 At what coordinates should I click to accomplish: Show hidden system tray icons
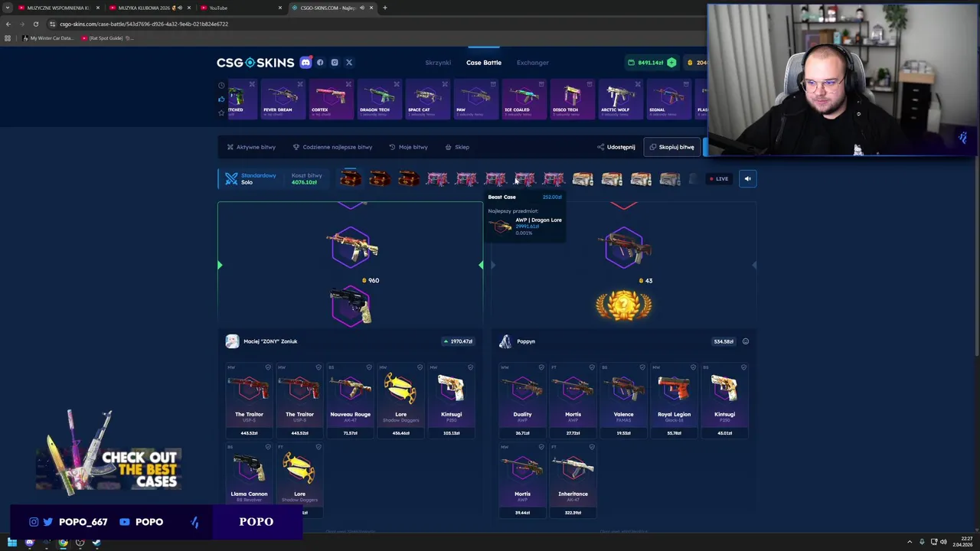coord(911,543)
